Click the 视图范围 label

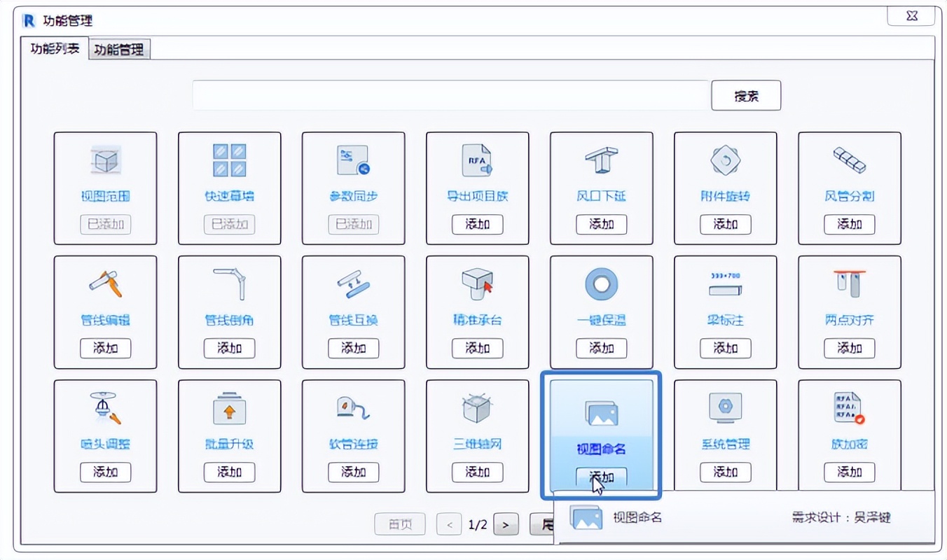(106, 196)
